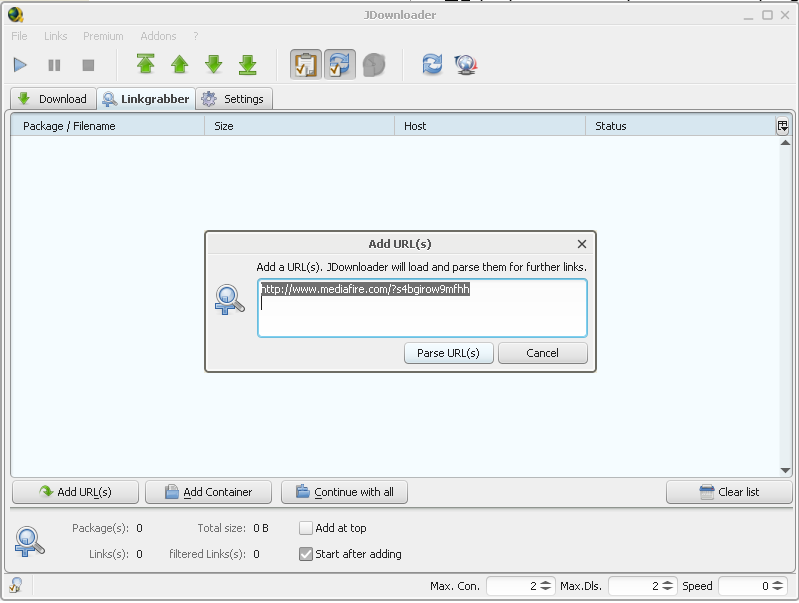
Task: Decrease the Max.Dls. value
Action: (x=668, y=589)
